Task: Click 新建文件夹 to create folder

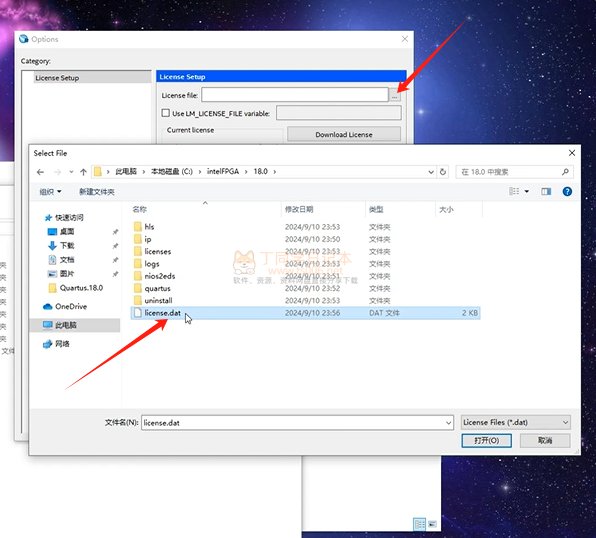Action: (97, 192)
